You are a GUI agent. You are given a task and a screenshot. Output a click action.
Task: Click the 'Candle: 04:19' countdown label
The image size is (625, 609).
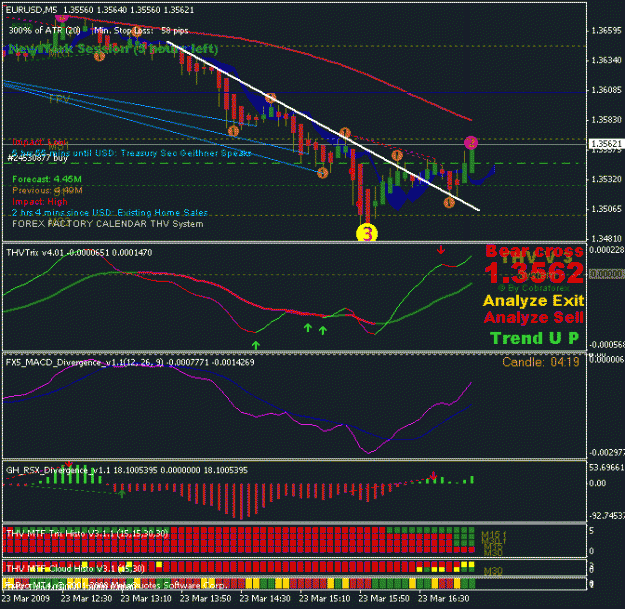point(540,362)
